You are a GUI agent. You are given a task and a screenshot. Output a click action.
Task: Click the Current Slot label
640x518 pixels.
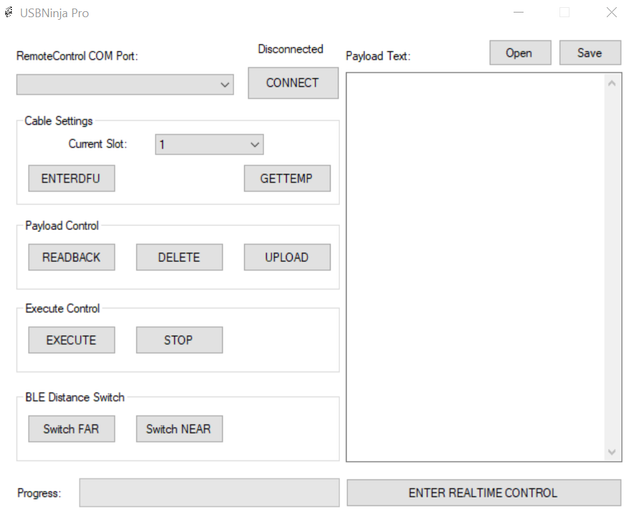(x=98, y=144)
